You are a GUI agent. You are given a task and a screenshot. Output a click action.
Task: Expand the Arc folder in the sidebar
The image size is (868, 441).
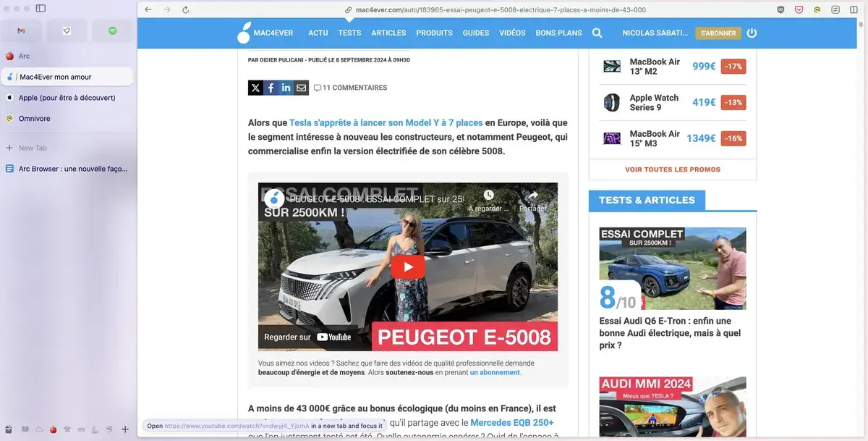[24, 55]
